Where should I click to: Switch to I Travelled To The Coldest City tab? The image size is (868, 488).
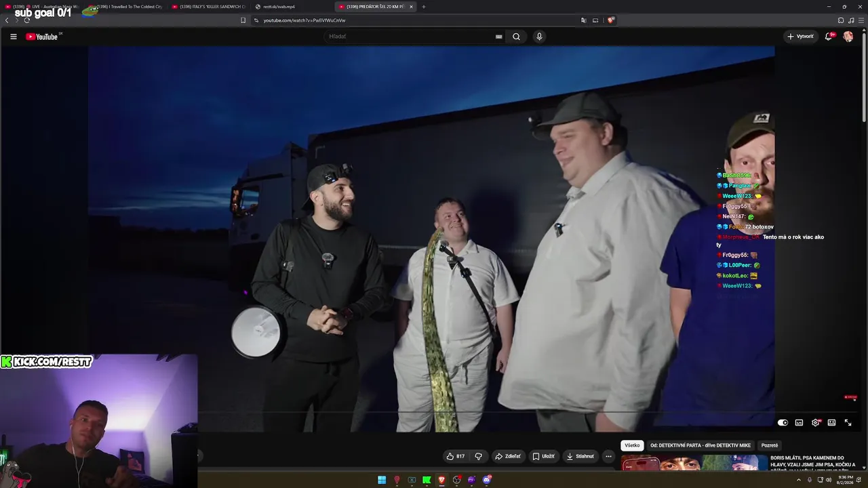pyautogui.click(x=125, y=7)
